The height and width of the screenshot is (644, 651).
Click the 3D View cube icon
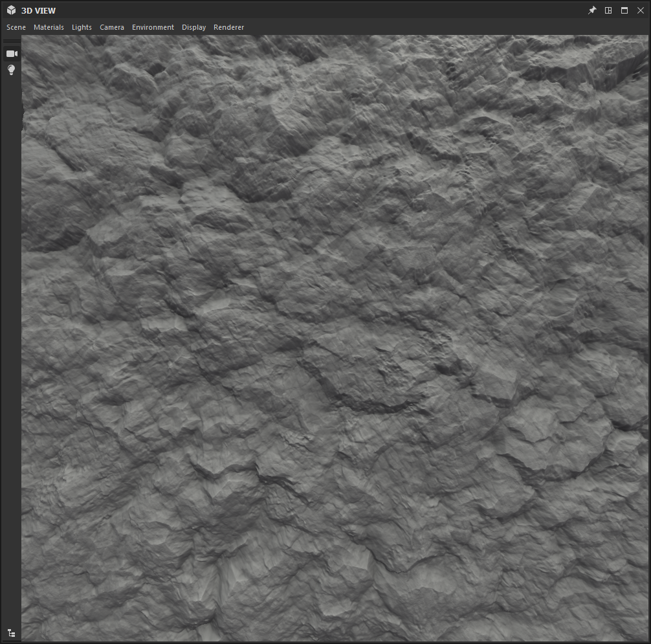click(11, 10)
